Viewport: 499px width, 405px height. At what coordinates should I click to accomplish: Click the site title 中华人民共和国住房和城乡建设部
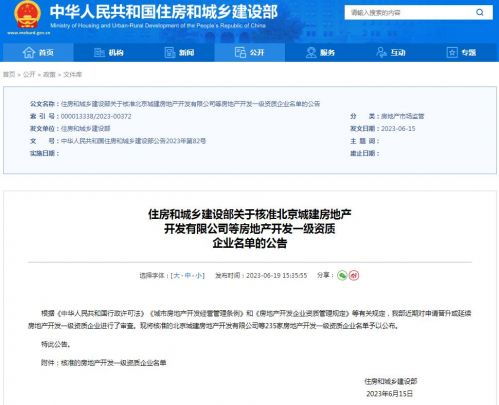(164, 12)
